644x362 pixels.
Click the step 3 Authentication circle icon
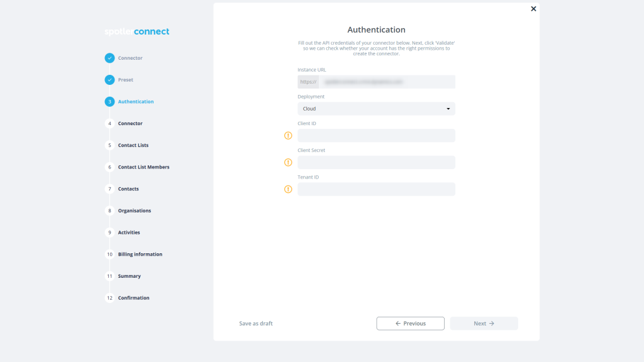tap(109, 101)
